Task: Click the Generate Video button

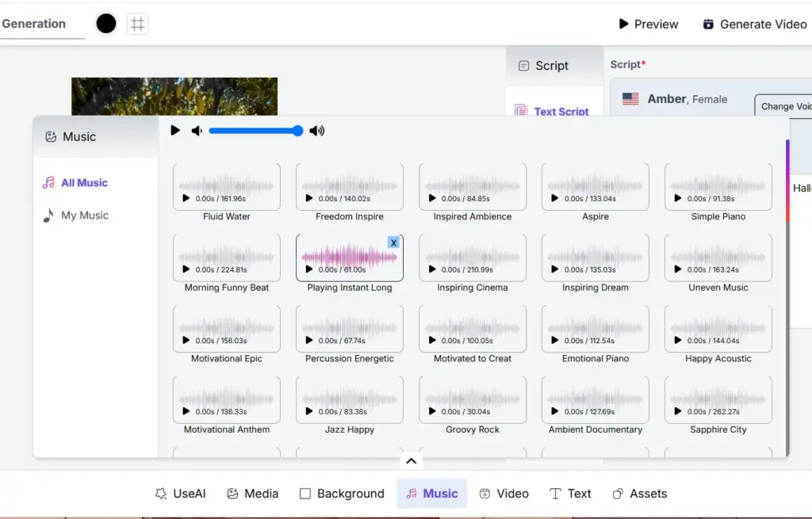Action: 753,24
